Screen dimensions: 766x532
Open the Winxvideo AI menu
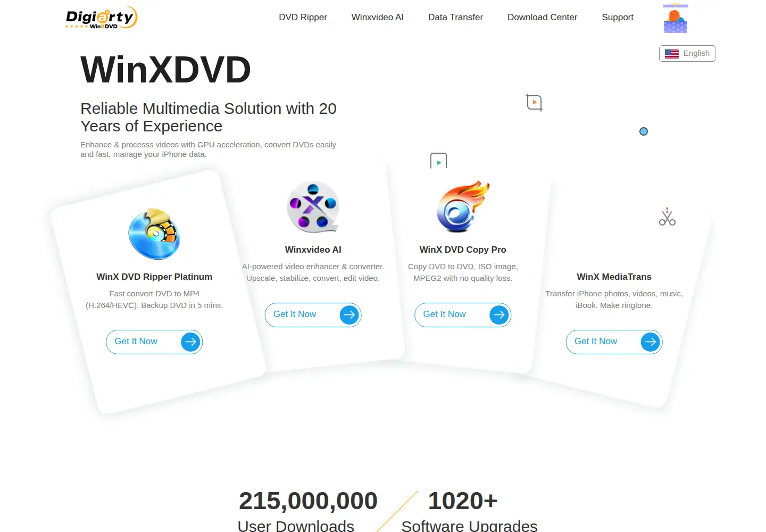[377, 17]
